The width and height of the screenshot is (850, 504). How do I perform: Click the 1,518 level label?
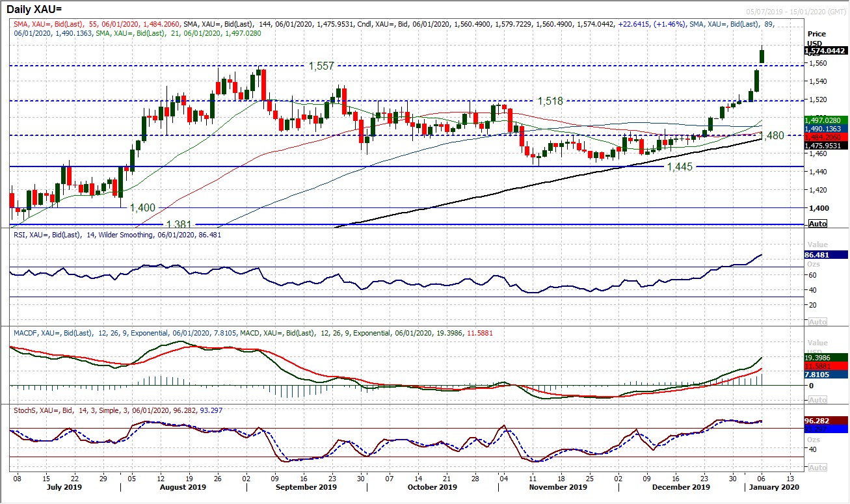[x=550, y=101]
